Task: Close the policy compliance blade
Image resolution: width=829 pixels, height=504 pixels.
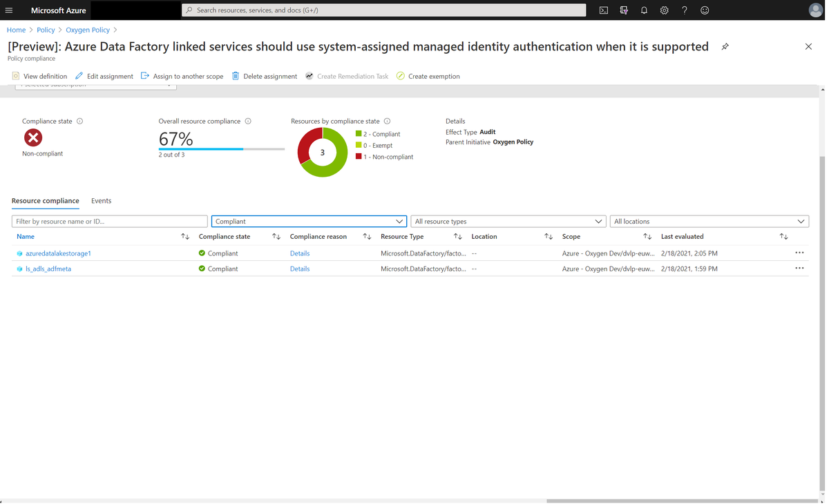Action: 808,47
